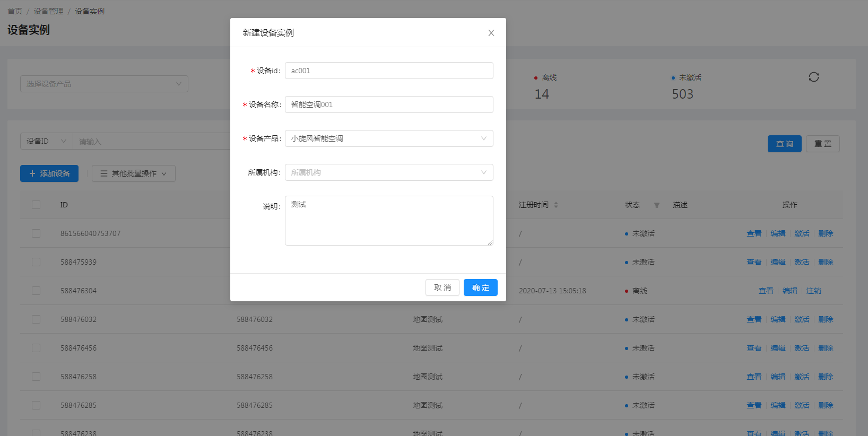
Task: Toggle the select-all checkbox in table header
Action: pyautogui.click(x=36, y=205)
